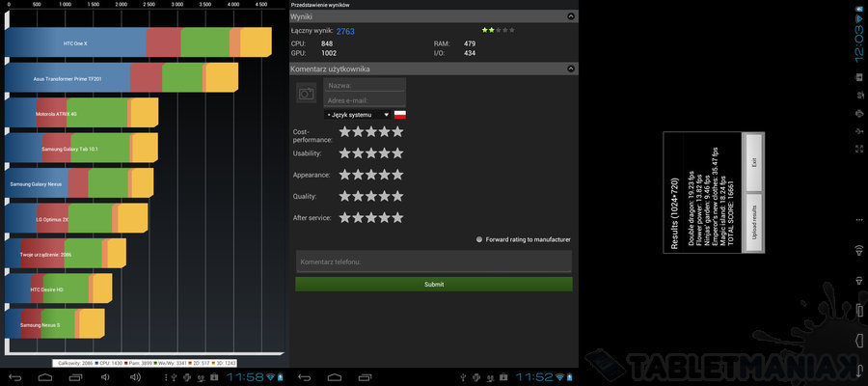Image resolution: width=868 pixels, height=386 pixels.
Task: Tap the camera photo icon in the user comment
Action: [x=306, y=93]
